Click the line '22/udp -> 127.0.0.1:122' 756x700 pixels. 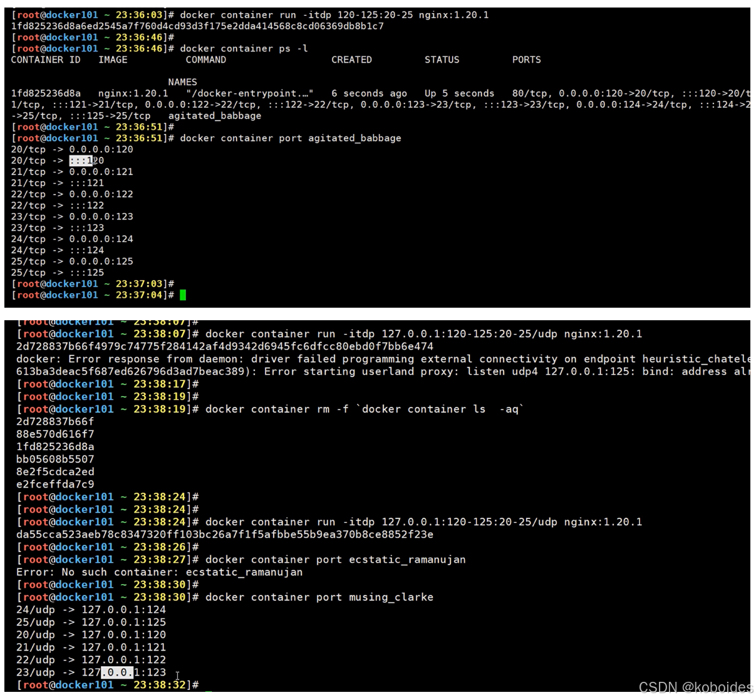click(x=91, y=660)
